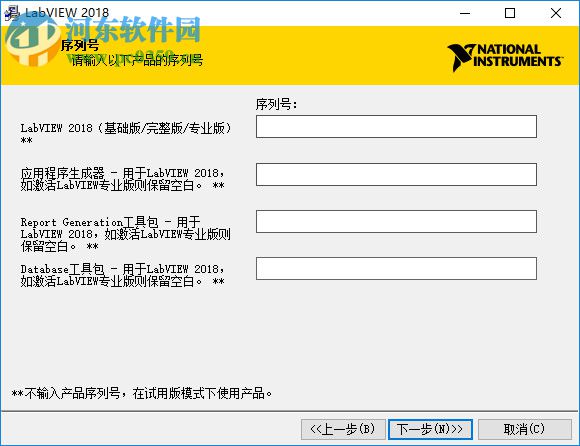Select the Report Generation工具包 serial number field
Screen dimensions: 580x446
click(x=396, y=222)
